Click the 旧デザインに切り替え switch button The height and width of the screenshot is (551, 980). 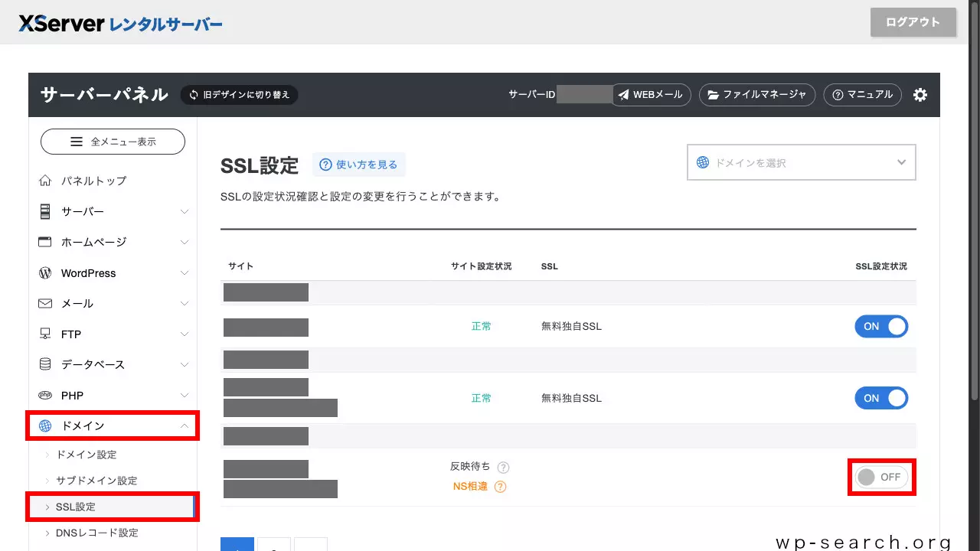coord(239,95)
